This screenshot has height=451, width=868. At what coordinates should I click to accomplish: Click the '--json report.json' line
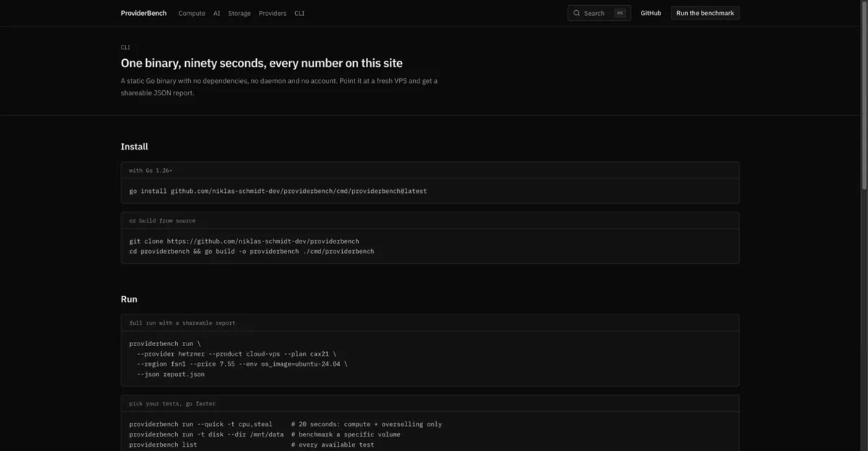coord(171,374)
